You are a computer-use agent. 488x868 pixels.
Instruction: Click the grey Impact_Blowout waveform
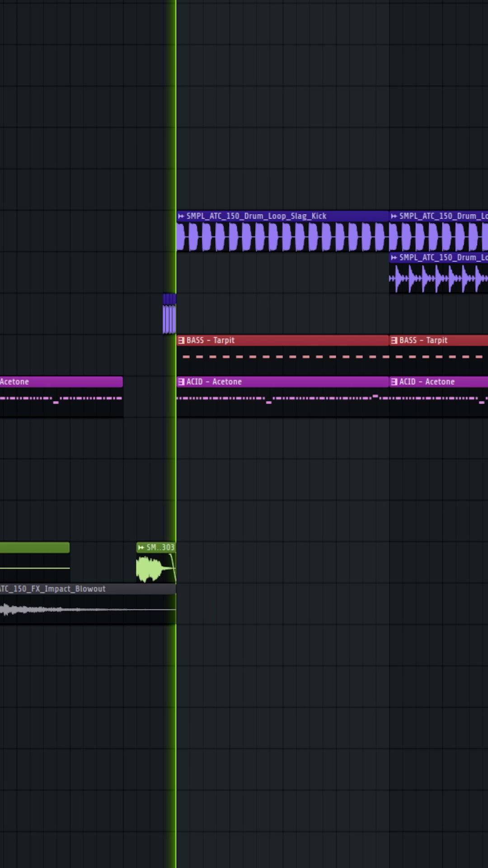88,610
